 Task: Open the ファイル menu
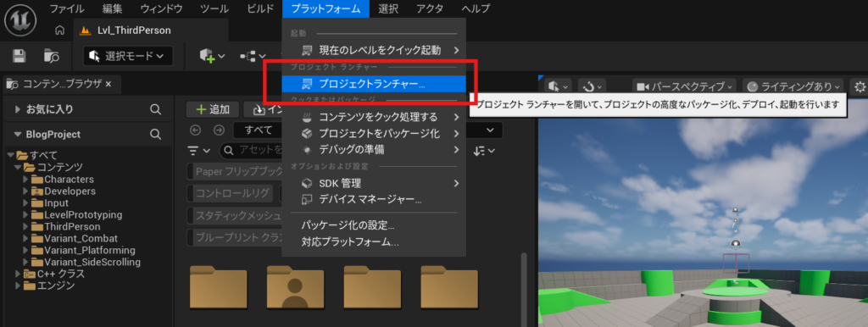coord(67,8)
